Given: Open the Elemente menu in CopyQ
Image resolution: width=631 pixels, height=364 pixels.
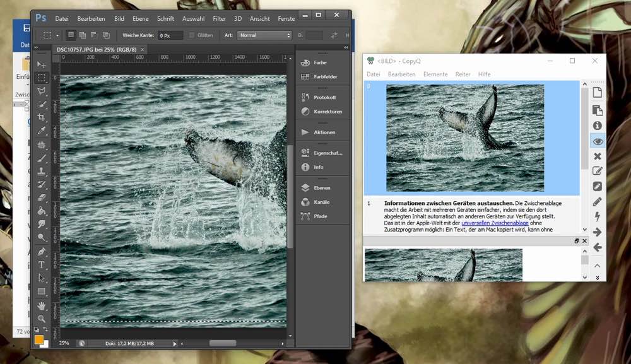Looking at the screenshot, I should [x=435, y=74].
